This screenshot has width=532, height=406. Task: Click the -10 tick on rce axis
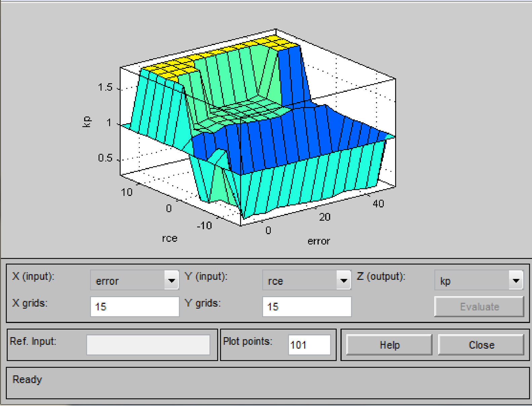pos(204,225)
